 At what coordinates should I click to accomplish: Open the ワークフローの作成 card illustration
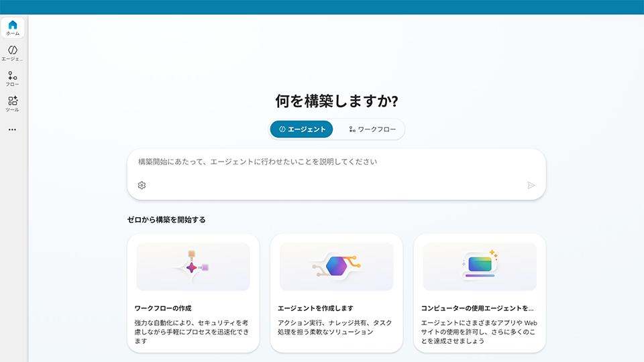193,267
